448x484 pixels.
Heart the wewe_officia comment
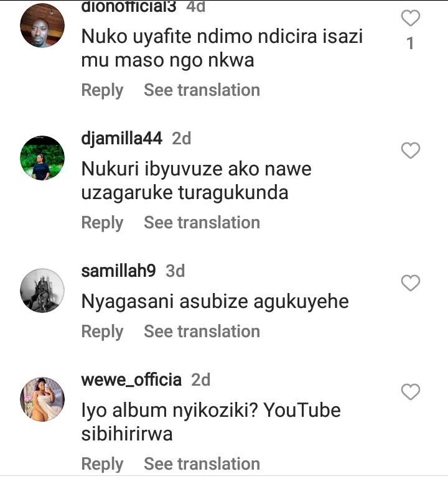[410, 392]
